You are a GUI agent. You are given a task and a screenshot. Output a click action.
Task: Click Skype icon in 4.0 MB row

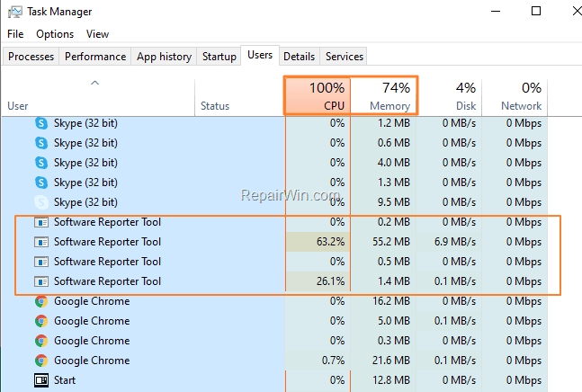[x=41, y=163]
